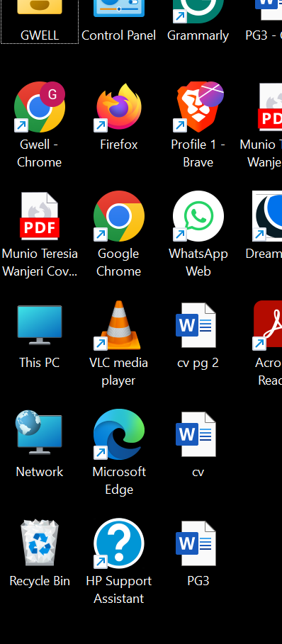Click the 'Network' label text
This screenshot has height=644, width=282.
40,472
